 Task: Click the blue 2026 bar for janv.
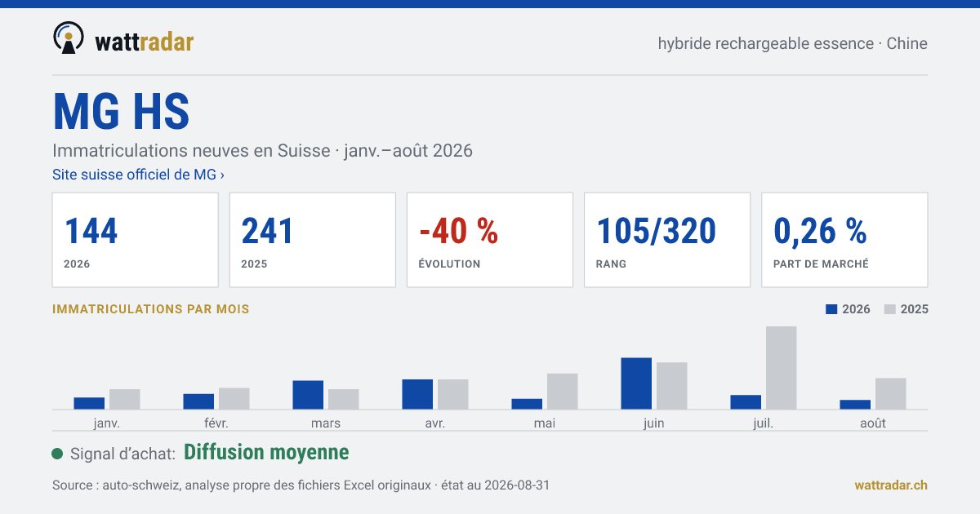coord(89,403)
